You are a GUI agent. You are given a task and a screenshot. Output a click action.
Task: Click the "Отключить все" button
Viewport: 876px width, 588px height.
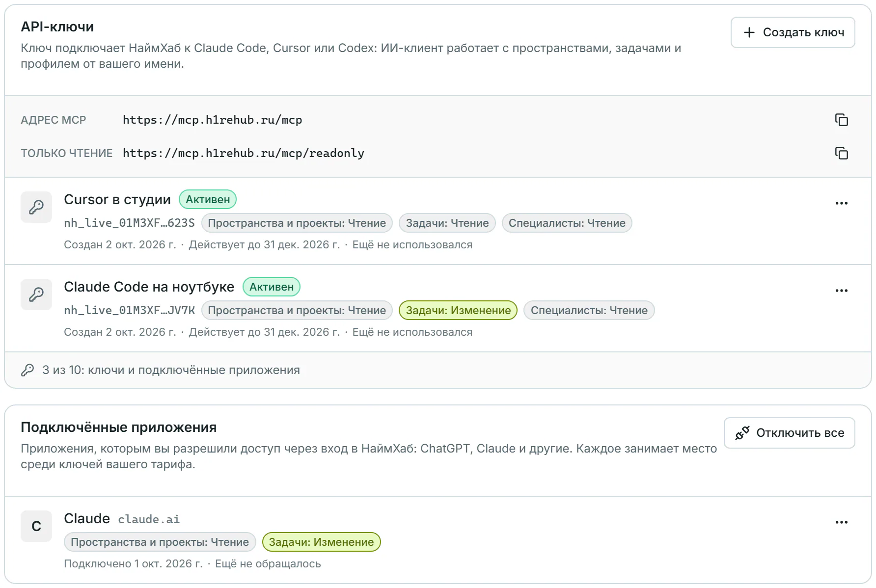pyautogui.click(x=789, y=433)
